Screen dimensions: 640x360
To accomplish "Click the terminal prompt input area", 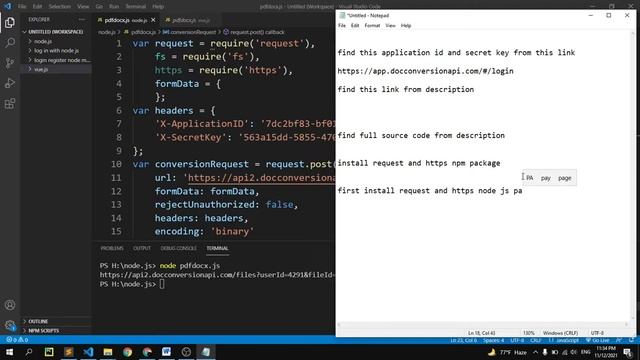I will (162, 284).
